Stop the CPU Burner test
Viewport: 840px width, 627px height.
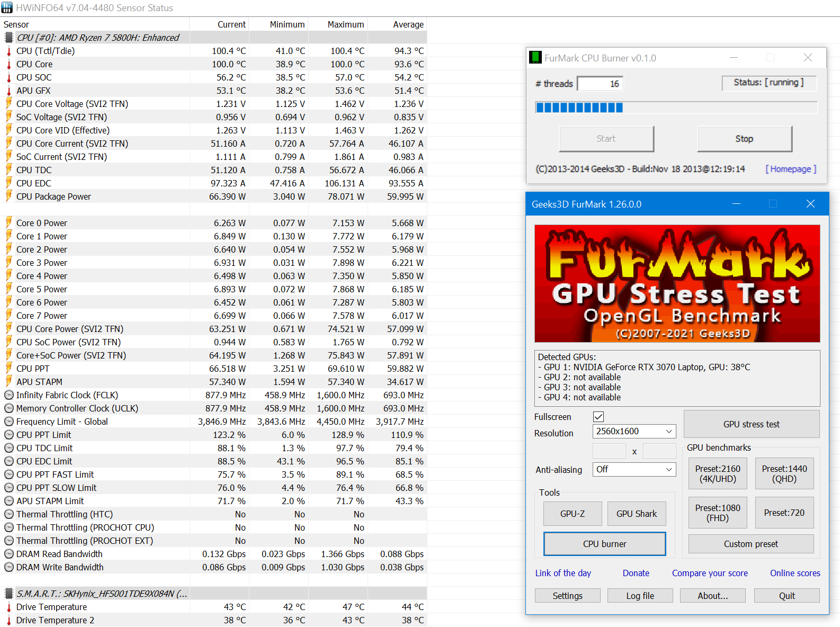coord(745,139)
